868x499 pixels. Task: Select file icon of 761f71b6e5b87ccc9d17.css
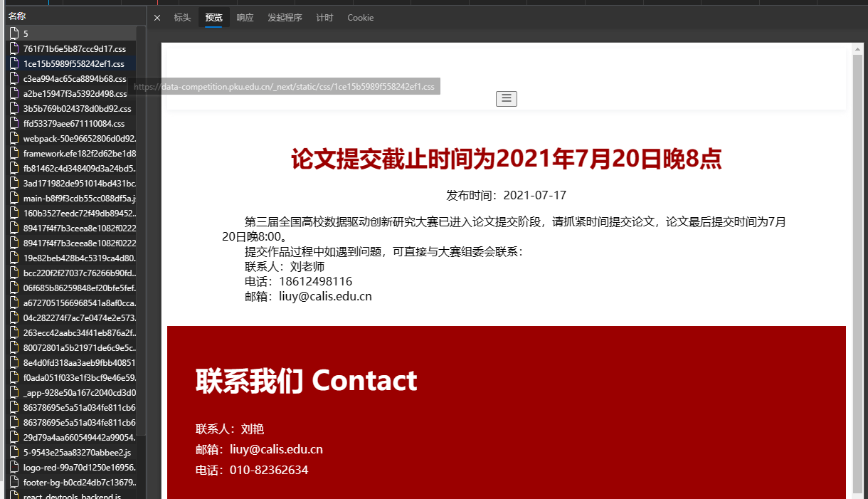pyautogui.click(x=14, y=49)
